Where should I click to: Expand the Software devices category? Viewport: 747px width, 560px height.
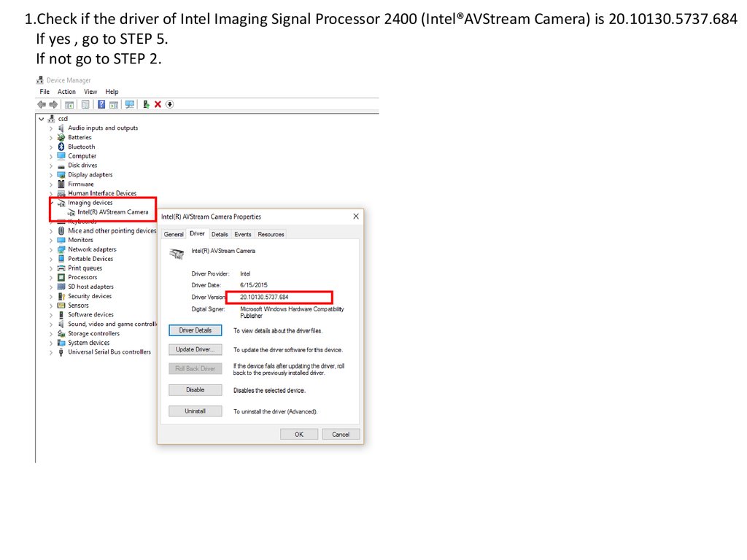51,315
